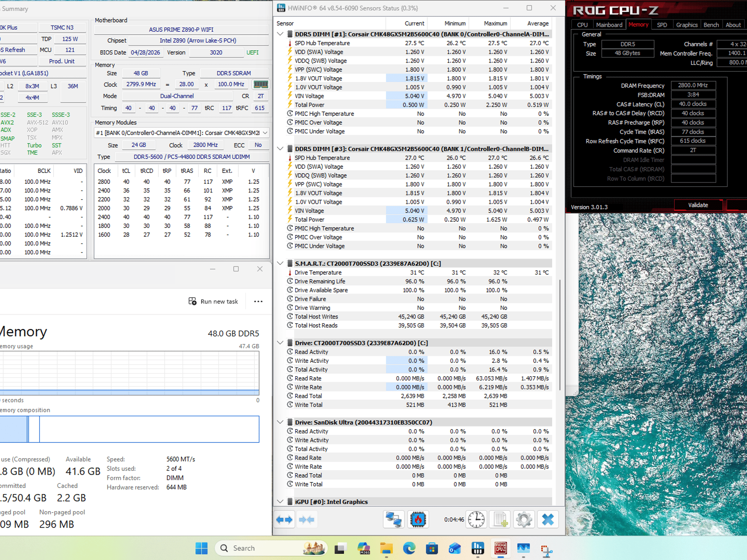Collapse the Drive: CT2000T700SSD3 group
Image resolution: width=747 pixels, height=560 pixels.
tap(280, 343)
